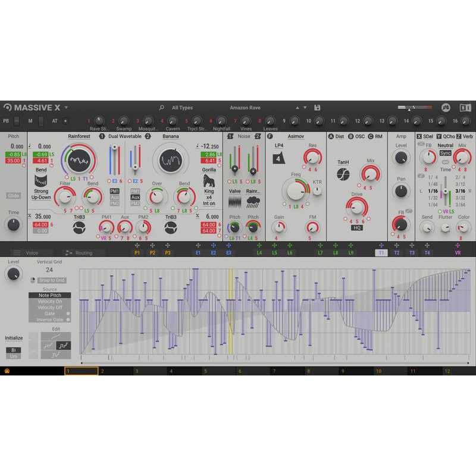
Task: Select Velocity On as source
Action: pyautogui.click(x=50, y=302)
